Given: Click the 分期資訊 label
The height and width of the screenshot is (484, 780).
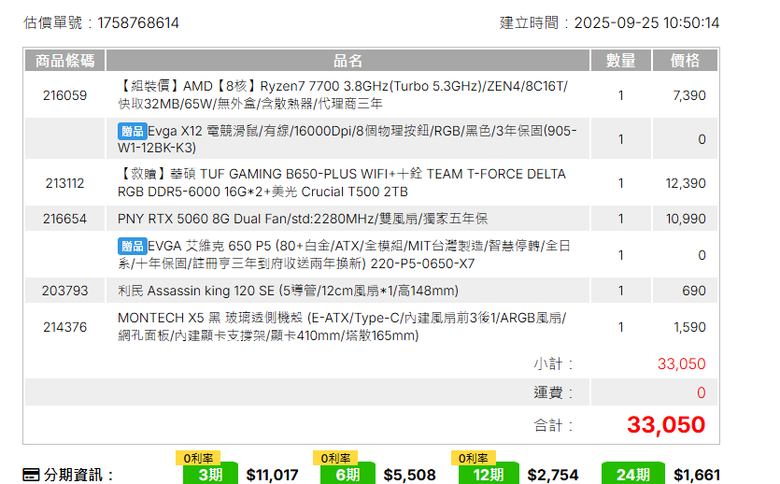Looking at the screenshot, I should tap(78, 475).
